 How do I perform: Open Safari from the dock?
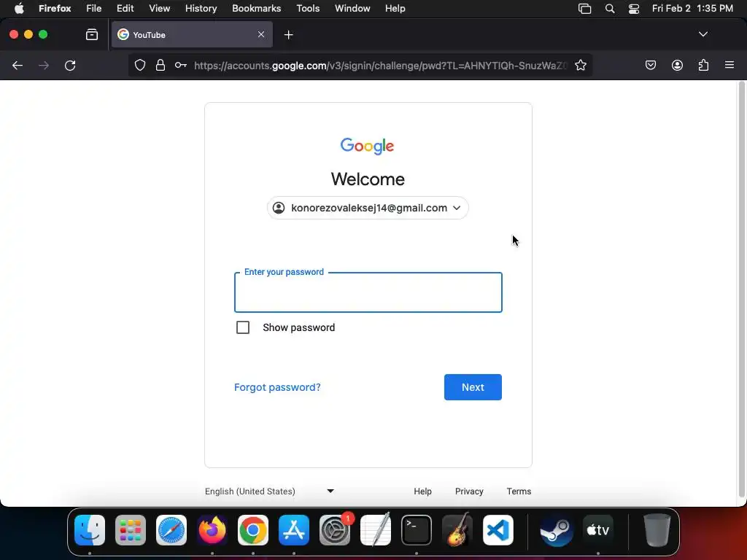(x=171, y=529)
